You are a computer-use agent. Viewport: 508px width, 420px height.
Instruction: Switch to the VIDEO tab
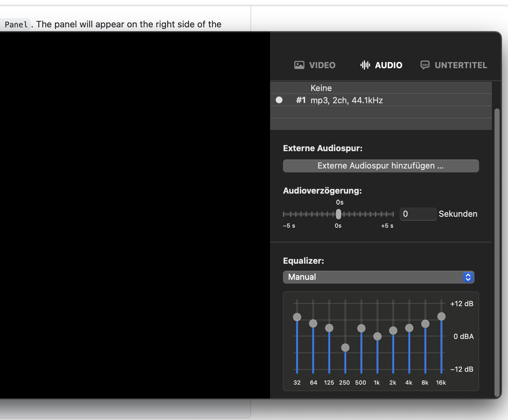pyautogui.click(x=322, y=65)
